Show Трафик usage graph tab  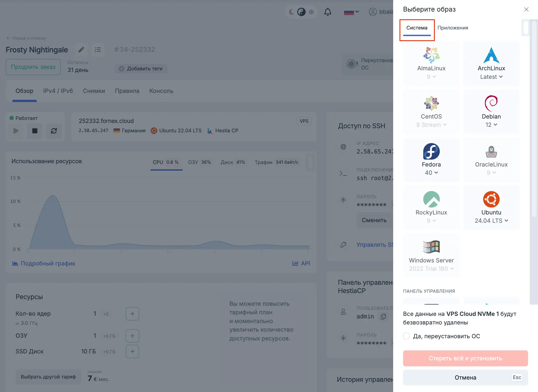(277, 162)
